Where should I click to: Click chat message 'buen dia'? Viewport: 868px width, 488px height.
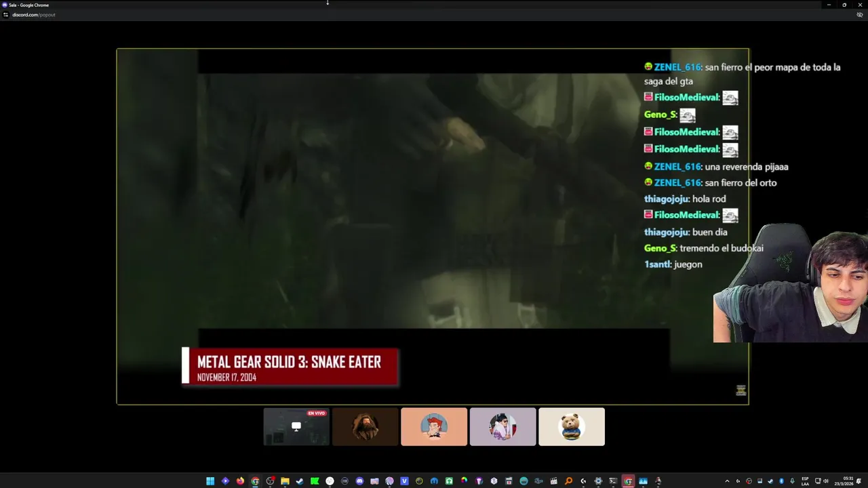(x=710, y=232)
